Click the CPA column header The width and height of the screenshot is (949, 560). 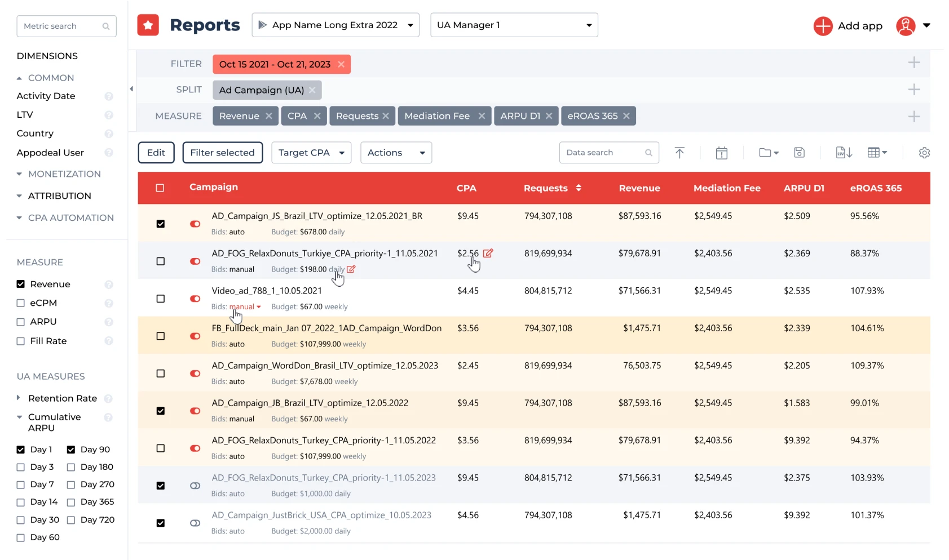click(x=466, y=188)
